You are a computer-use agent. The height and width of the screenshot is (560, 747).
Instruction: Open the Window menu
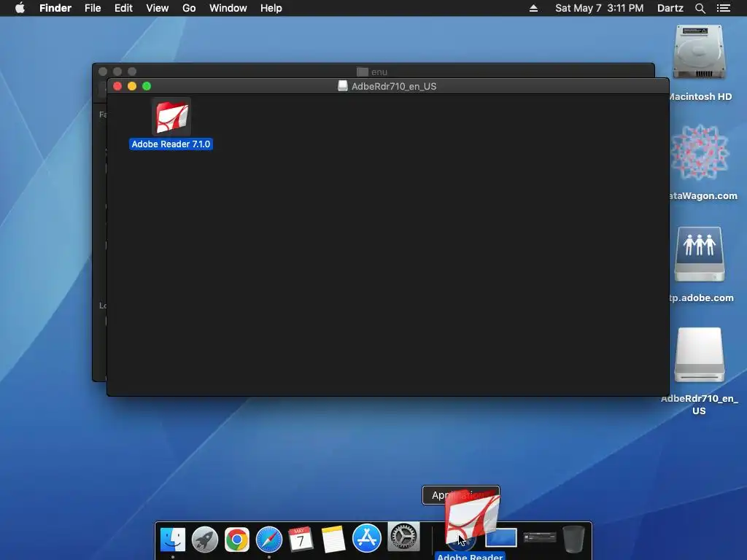(x=228, y=8)
